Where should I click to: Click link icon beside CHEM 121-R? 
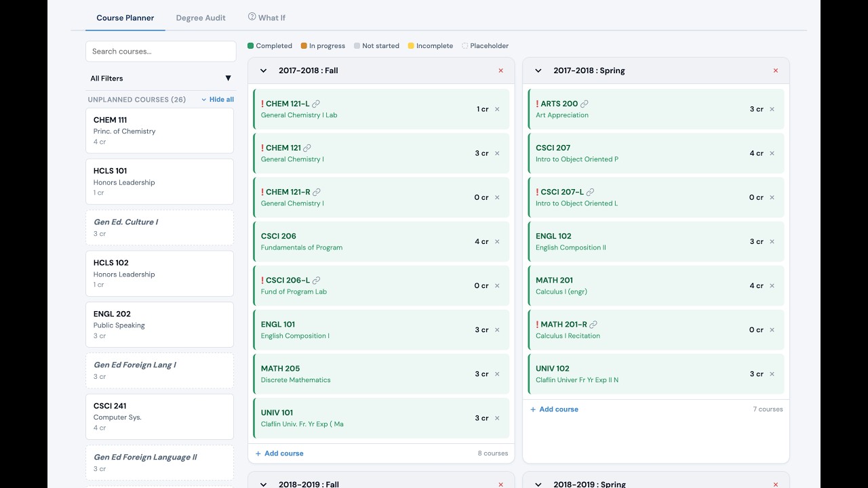pos(317,192)
